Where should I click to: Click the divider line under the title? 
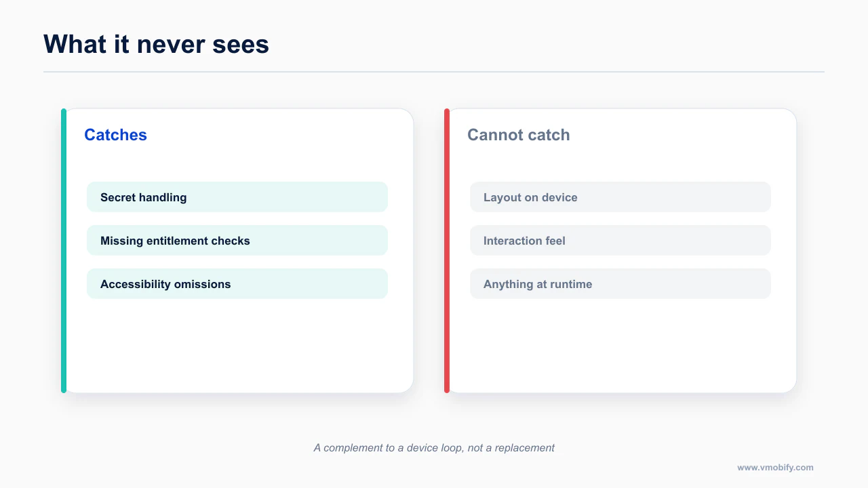coord(434,71)
